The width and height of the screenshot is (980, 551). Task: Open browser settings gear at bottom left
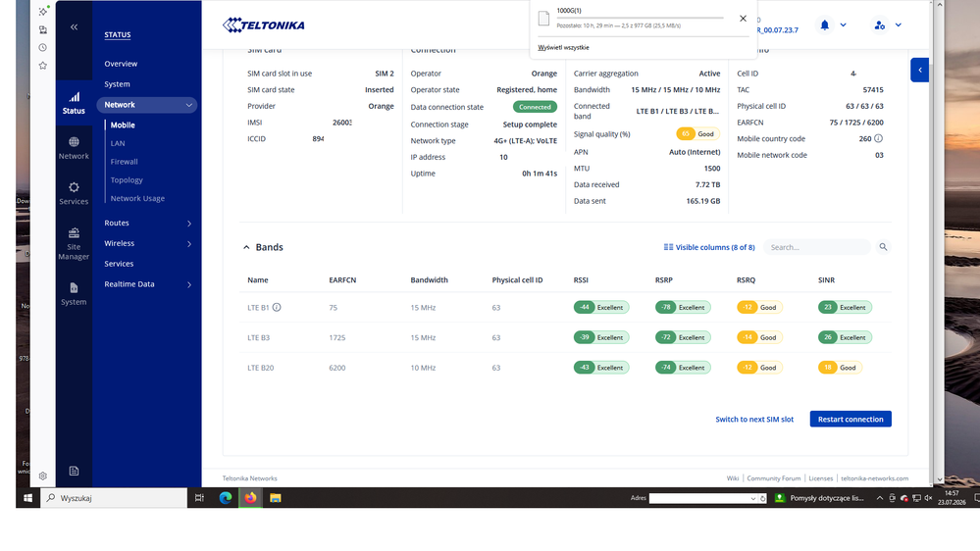click(42, 476)
